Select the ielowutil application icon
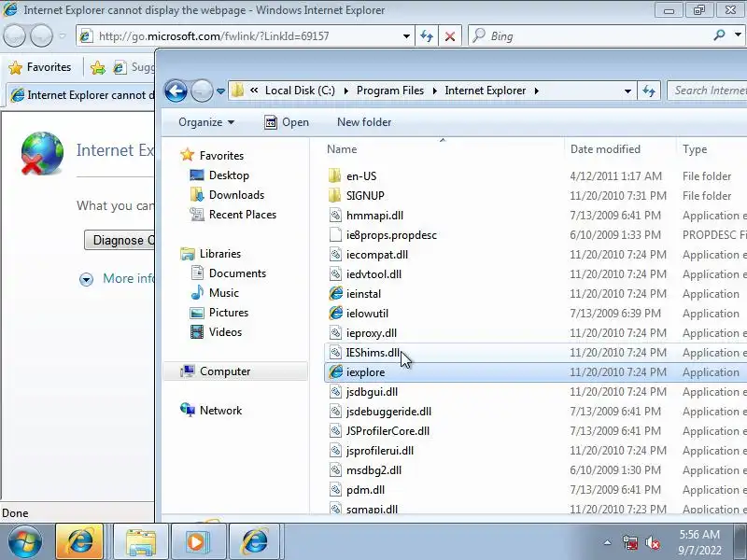This screenshot has width=747, height=560. click(335, 313)
